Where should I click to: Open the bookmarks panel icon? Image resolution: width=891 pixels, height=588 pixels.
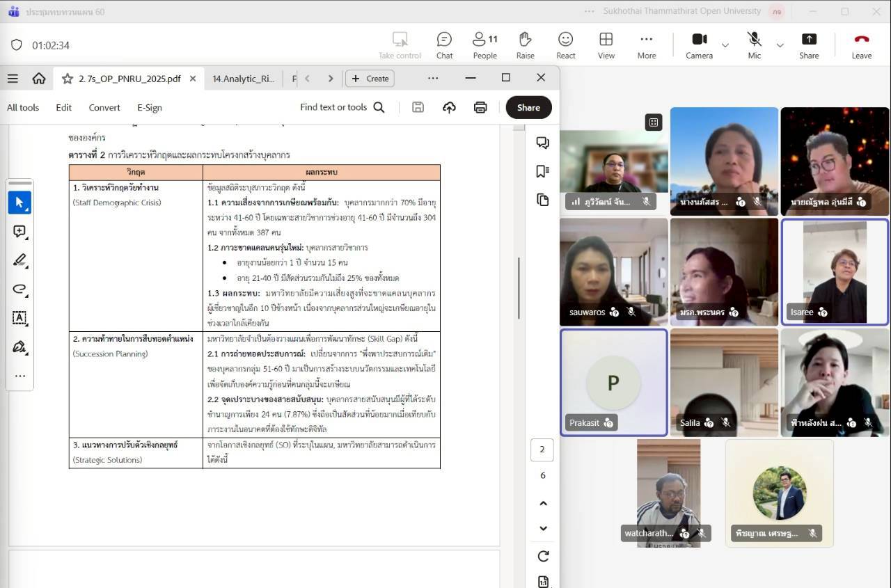point(542,171)
